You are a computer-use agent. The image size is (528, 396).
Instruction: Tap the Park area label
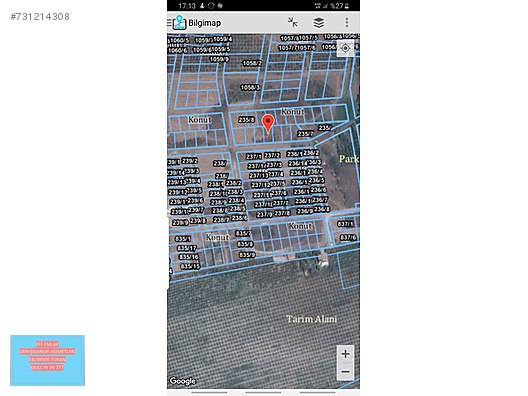[x=349, y=159]
